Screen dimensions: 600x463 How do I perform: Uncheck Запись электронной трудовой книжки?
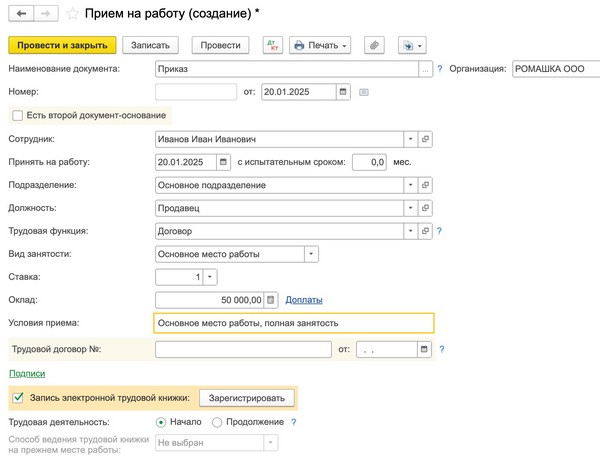[18, 398]
